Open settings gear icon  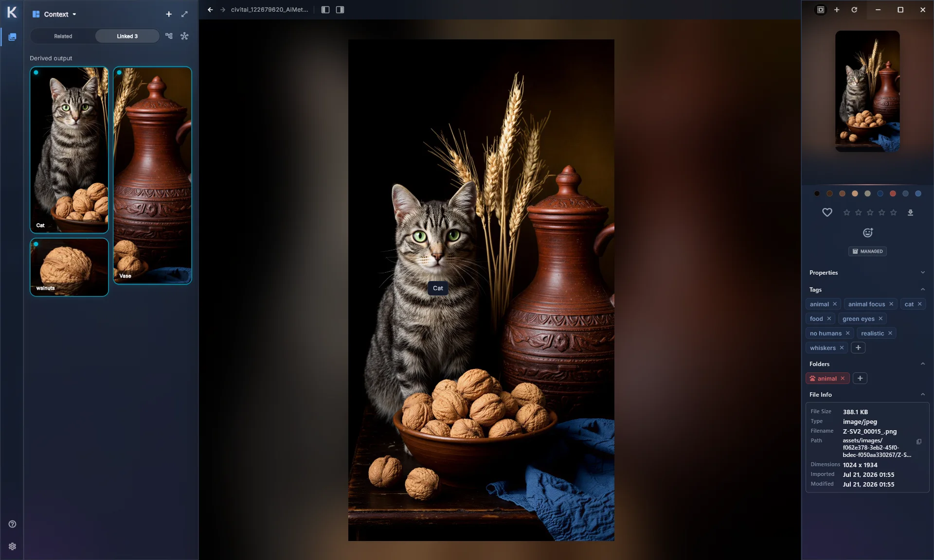12,546
